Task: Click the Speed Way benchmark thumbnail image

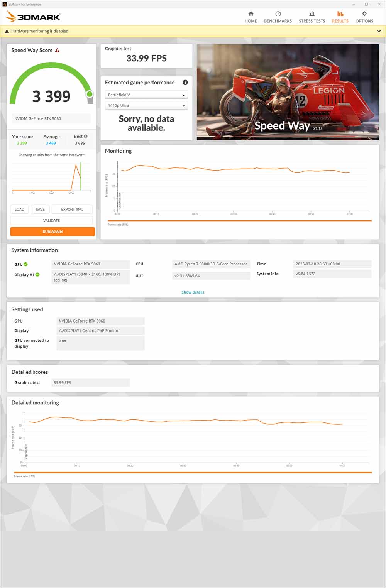Action: 288,92
